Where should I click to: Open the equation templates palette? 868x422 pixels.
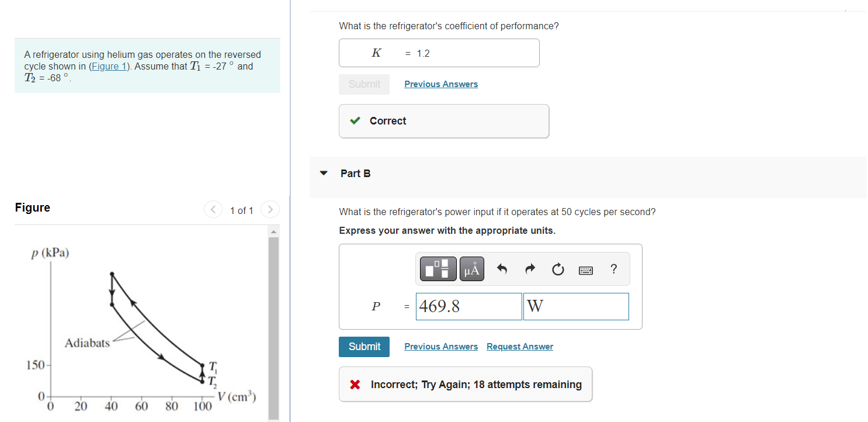(438, 268)
